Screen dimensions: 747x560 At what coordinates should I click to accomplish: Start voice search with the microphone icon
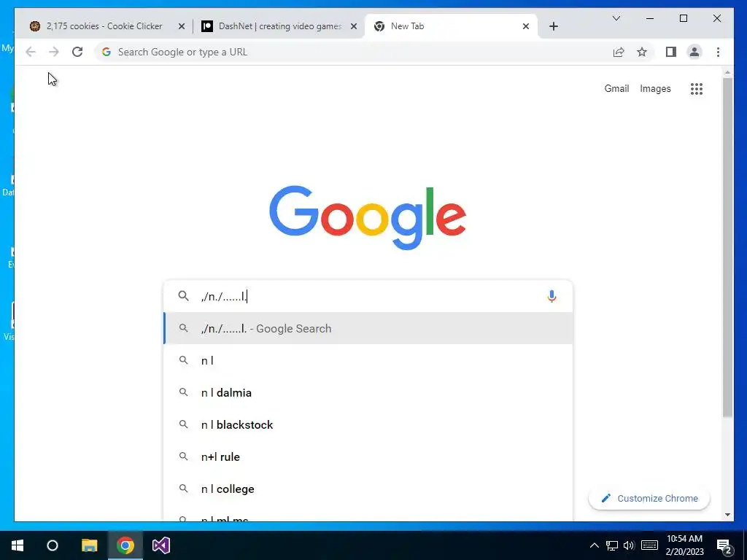click(x=551, y=296)
